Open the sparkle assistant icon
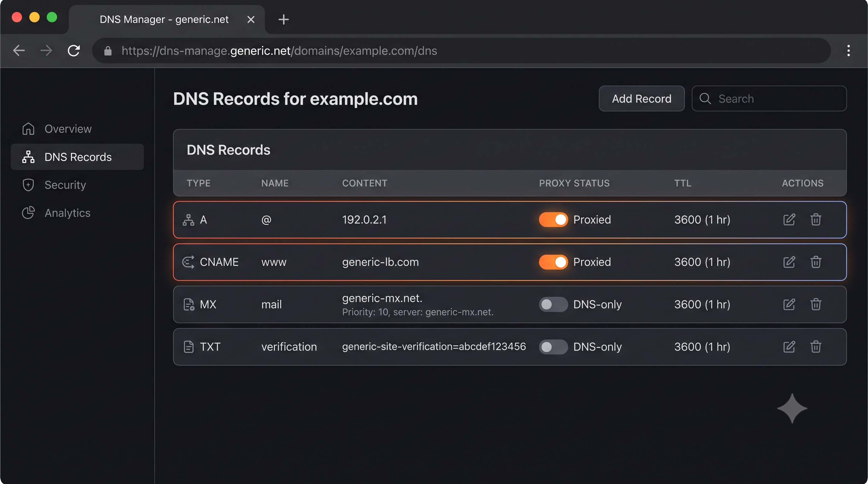Screen dimensions: 868x484 (x=792, y=408)
